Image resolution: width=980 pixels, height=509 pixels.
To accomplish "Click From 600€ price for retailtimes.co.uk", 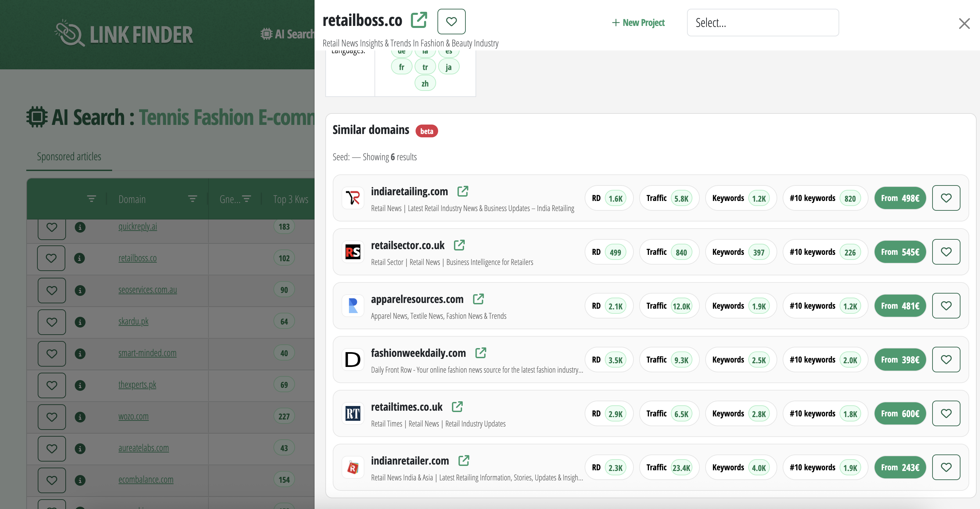I will click(x=900, y=413).
